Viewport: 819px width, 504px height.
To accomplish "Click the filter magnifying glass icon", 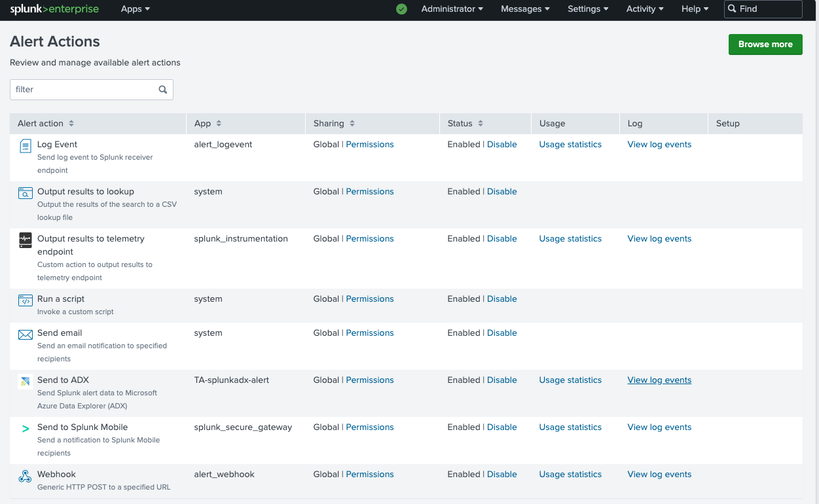I will (163, 90).
